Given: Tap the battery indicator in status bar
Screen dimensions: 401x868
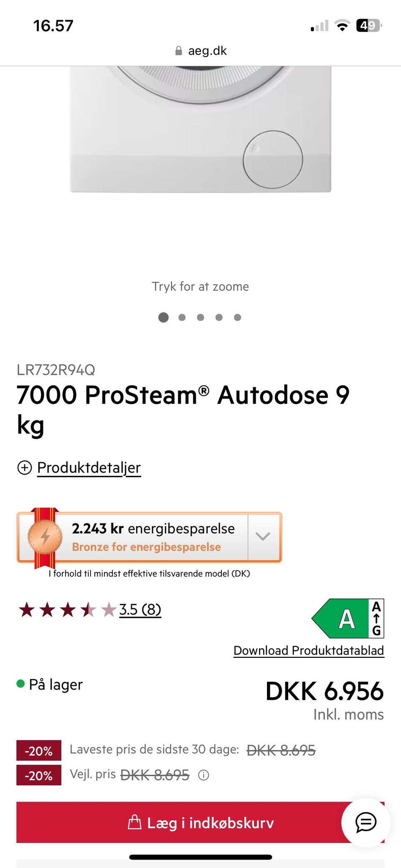Looking at the screenshot, I should click(x=368, y=26).
